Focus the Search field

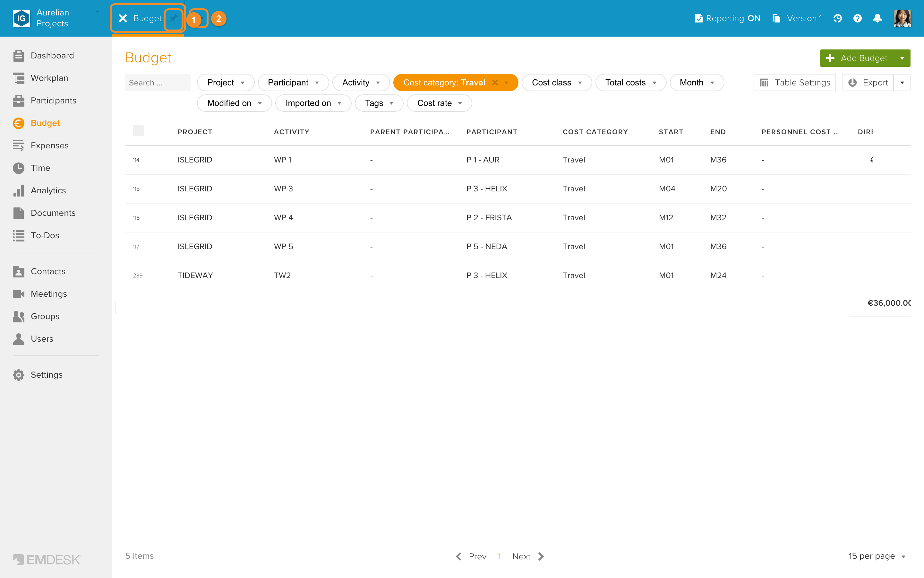(x=158, y=83)
